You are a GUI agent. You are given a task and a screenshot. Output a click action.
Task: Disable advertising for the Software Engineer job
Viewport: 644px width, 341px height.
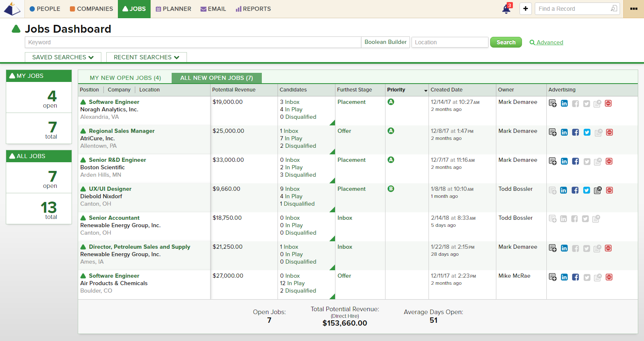[x=608, y=103]
